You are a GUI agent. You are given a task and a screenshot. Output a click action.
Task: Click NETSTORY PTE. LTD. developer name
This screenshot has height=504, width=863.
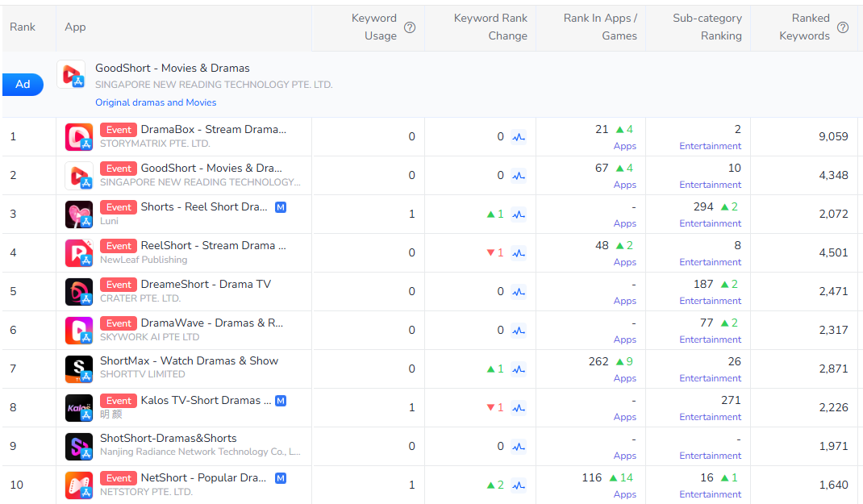[147, 492]
